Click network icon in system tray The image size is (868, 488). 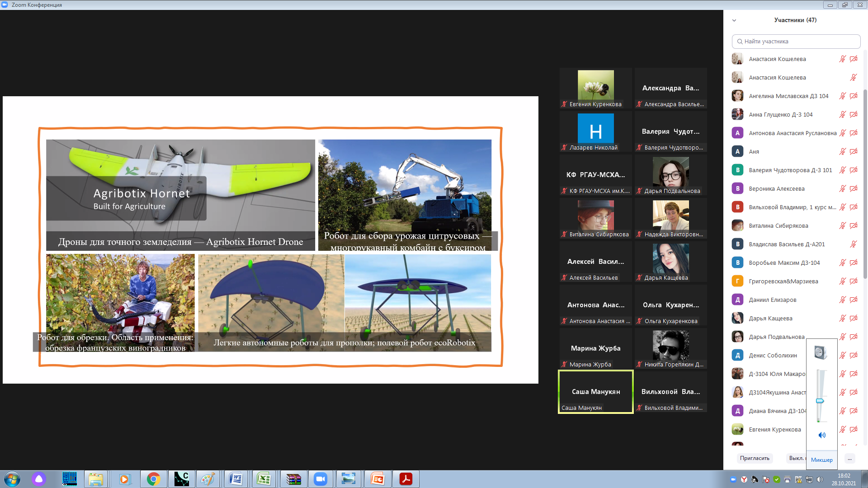tap(809, 479)
